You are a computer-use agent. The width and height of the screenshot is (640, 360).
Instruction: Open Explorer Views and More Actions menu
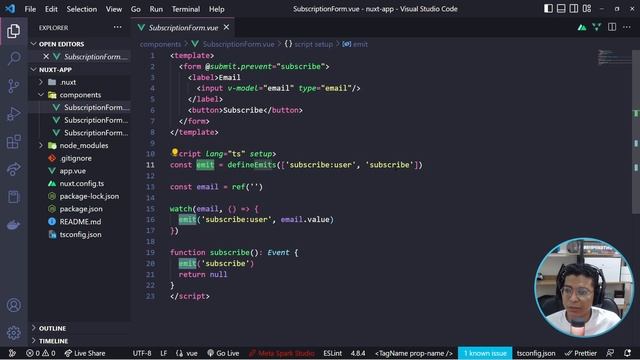(x=118, y=27)
